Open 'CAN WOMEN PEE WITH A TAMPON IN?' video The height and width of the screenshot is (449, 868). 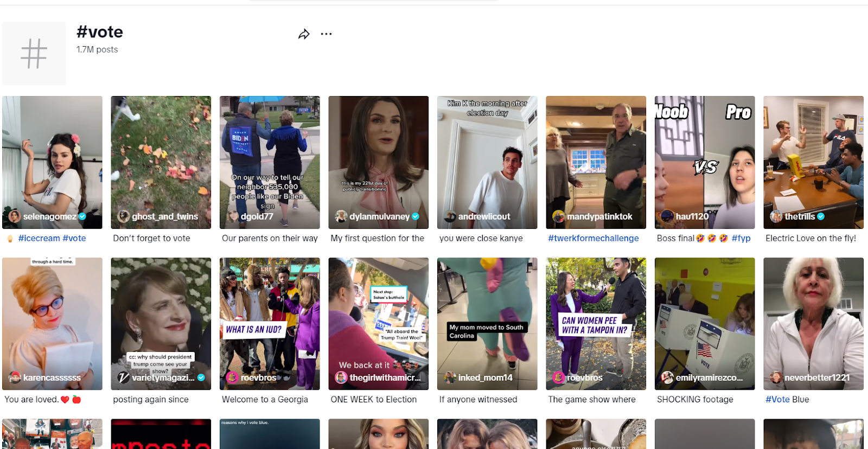[596, 324]
